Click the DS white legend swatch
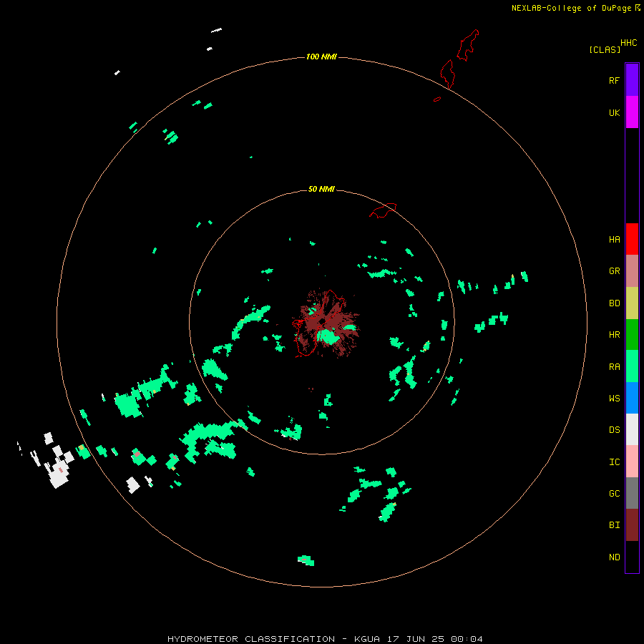 (632, 429)
